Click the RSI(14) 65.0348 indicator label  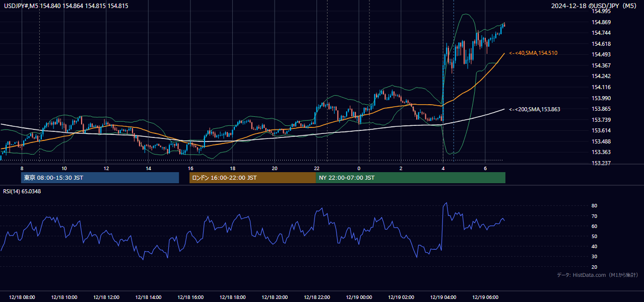(x=22, y=191)
